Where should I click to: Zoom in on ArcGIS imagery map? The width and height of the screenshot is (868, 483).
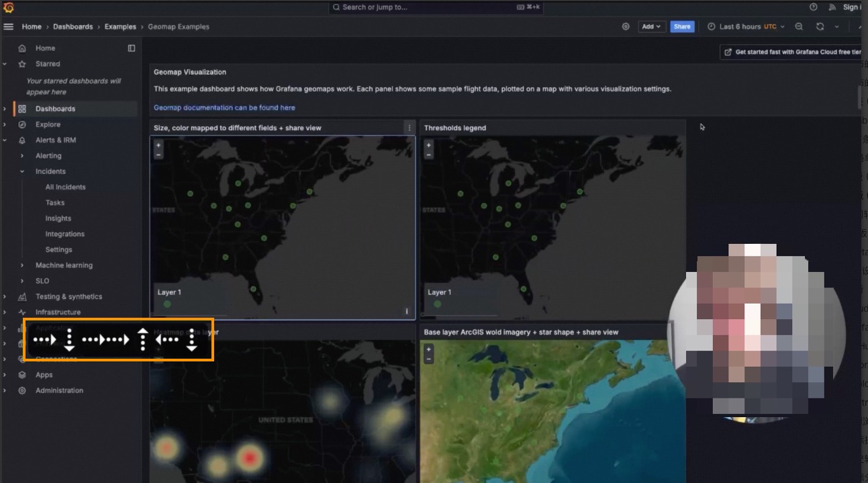click(x=429, y=349)
